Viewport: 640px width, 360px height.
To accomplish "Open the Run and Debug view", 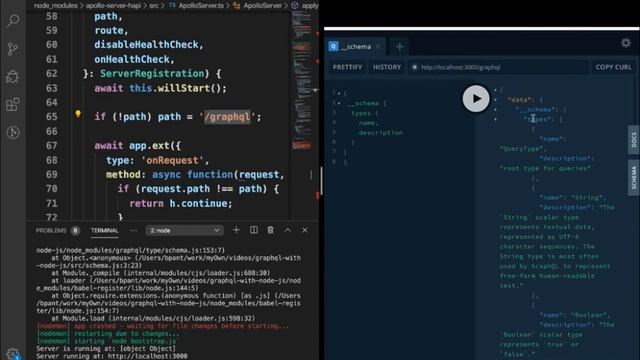I will point(13,77).
